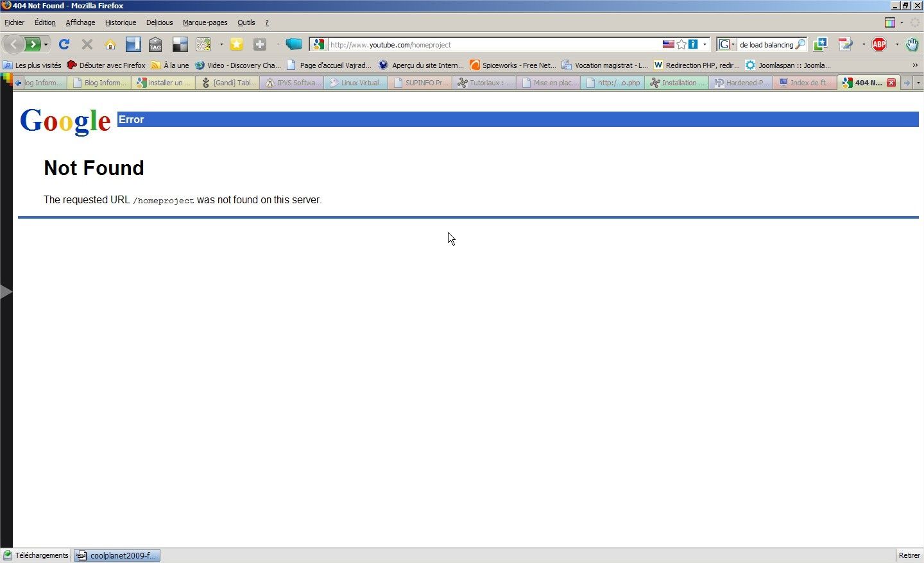
Task: Click the notepad with pencil toolbar icon
Action: pyautogui.click(x=846, y=44)
